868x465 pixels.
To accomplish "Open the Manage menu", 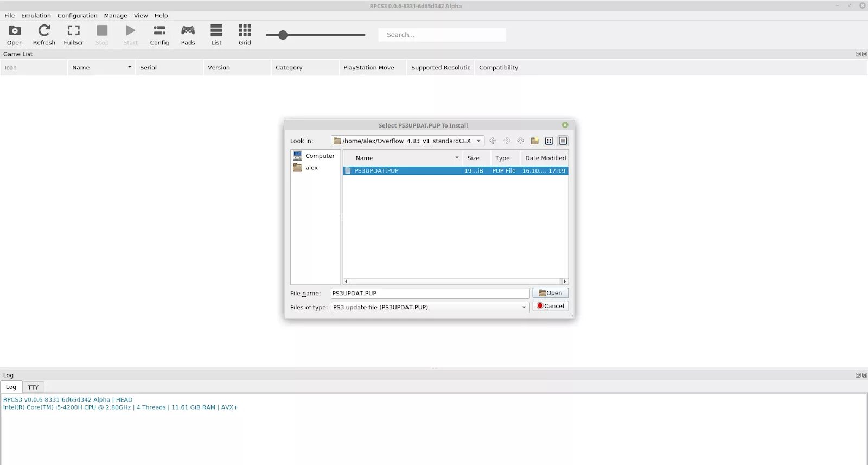I will pyautogui.click(x=116, y=16).
